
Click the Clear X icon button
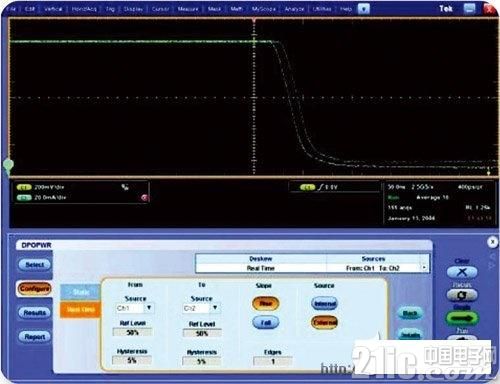click(462, 272)
